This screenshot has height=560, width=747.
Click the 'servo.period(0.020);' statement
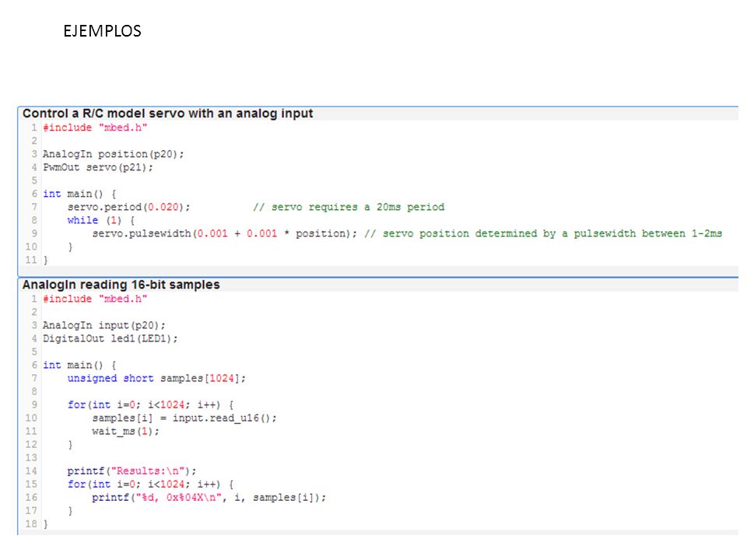point(128,207)
